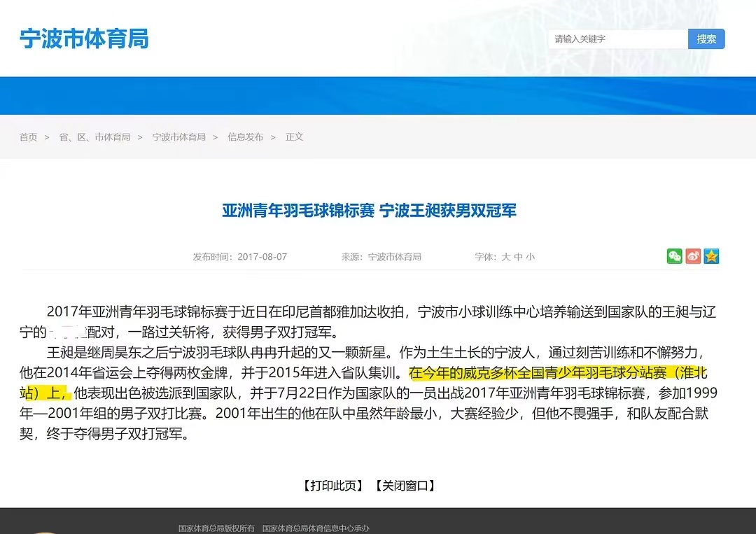Click the 来源: 宁波市体育局 text
This screenshot has height=534, width=756.
(381, 257)
